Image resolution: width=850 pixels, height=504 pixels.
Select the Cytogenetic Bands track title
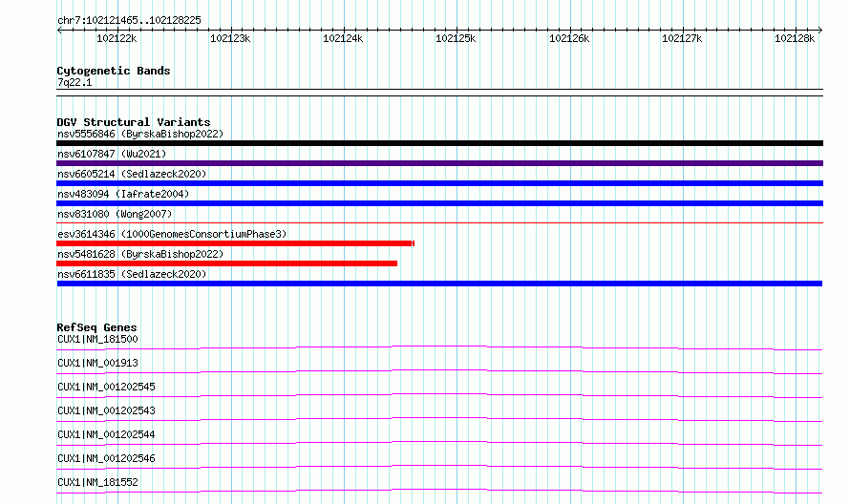[x=114, y=71]
